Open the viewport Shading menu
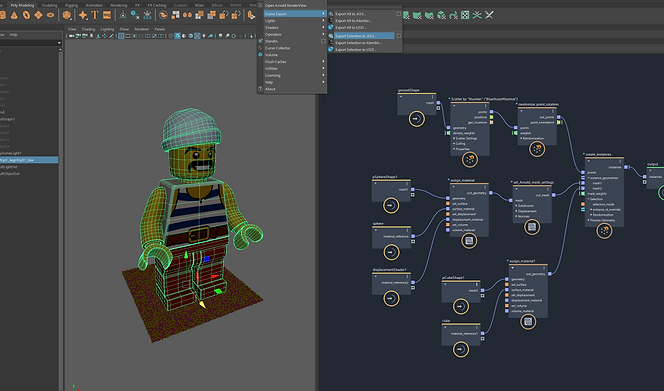The width and height of the screenshot is (664, 391). (x=88, y=29)
